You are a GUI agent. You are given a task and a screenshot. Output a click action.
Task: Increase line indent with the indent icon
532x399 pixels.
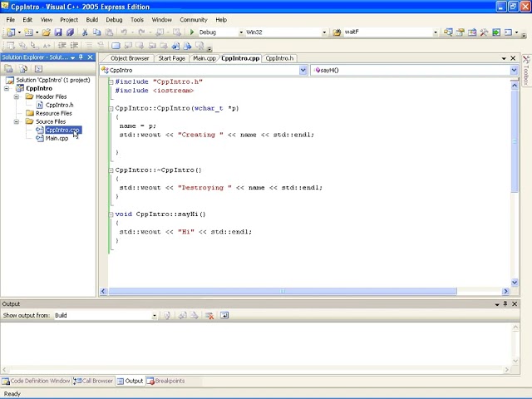click(74, 45)
